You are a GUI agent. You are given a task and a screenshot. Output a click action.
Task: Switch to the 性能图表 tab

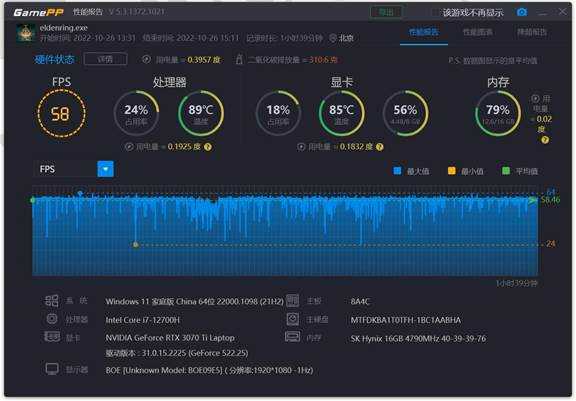click(478, 32)
